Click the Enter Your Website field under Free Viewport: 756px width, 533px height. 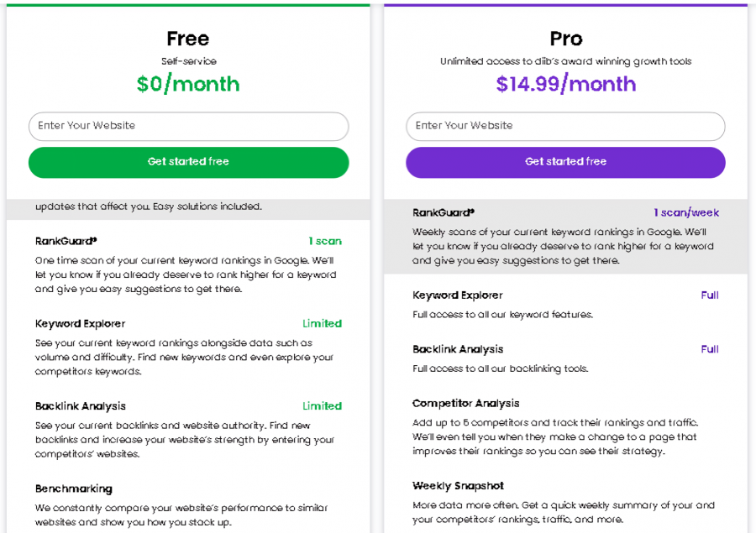(188, 126)
